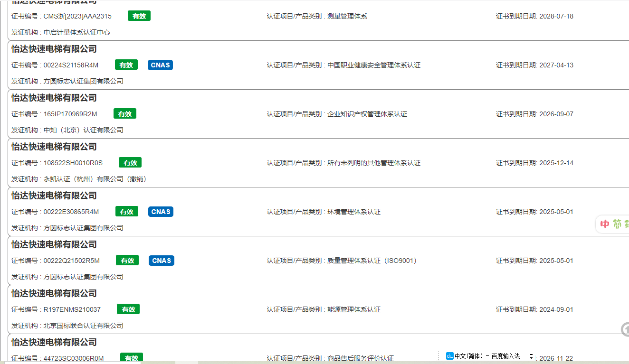This screenshot has height=364, width=629.
Task: Click the blue du Baidu input method icon
Action: coord(449,356)
